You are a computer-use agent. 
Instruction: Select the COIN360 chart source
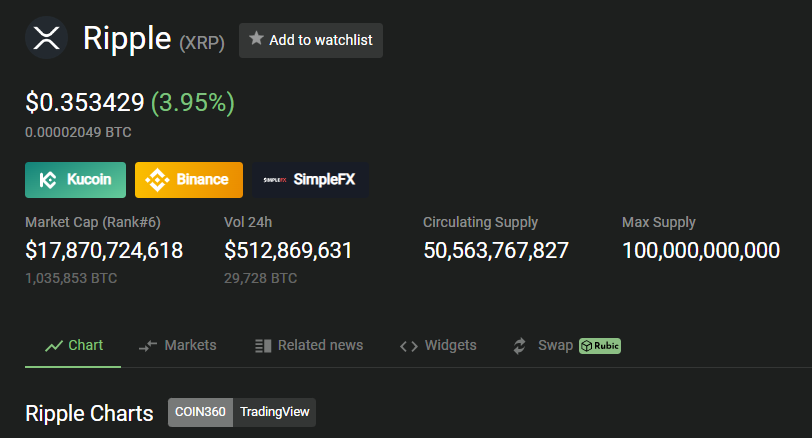200,412
